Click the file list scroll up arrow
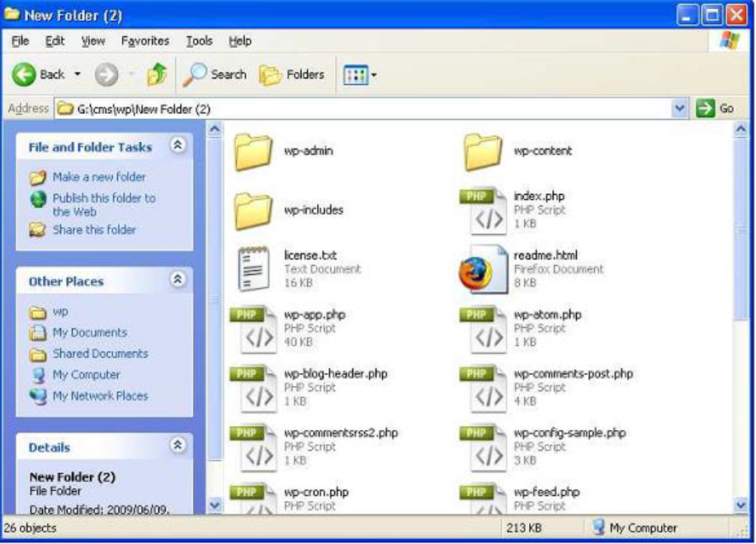This screenshot has width=756, height=544. (740, 129)
